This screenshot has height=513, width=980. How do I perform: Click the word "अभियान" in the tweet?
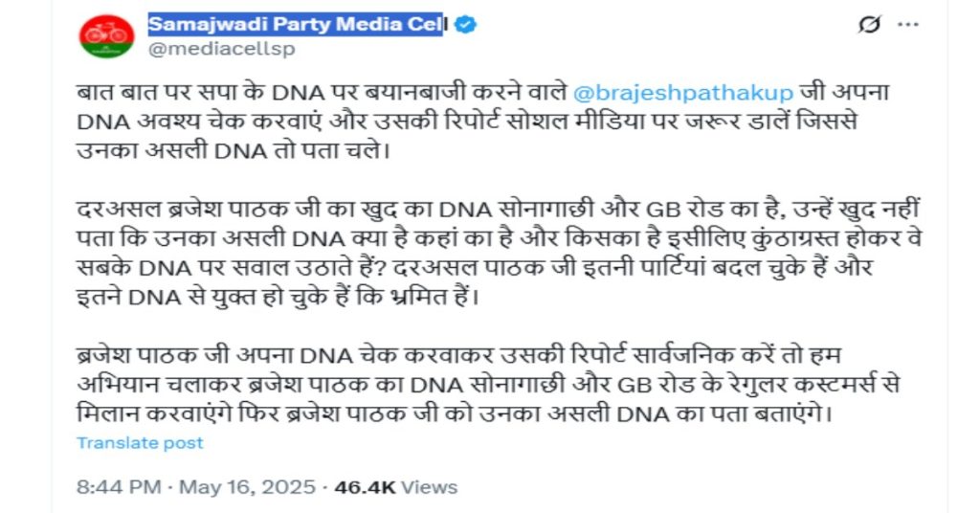(x=113, y=386)
